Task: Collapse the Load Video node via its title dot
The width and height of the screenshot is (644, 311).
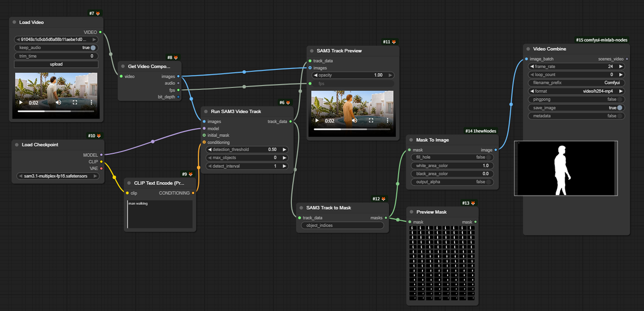Action: 14,22
